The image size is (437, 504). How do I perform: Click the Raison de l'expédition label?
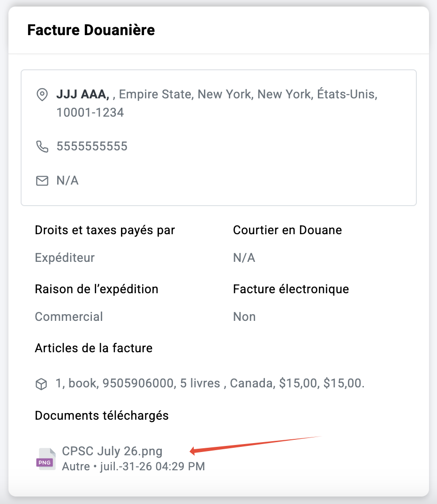tap(97, 289)
